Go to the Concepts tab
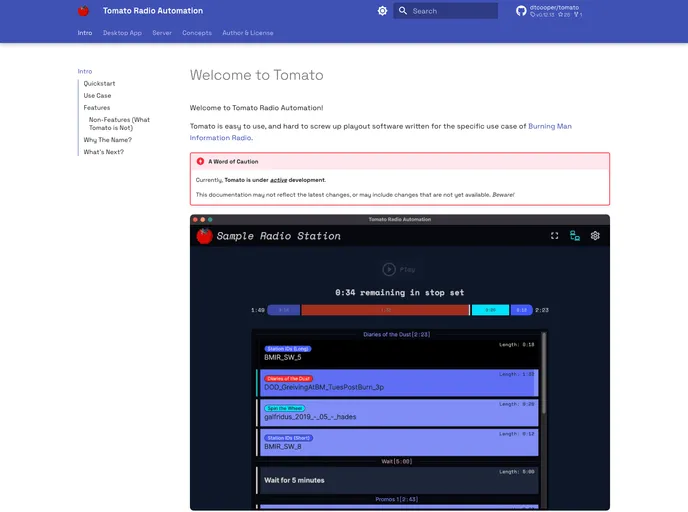This screenshot has height=512, width=688. 197,33
